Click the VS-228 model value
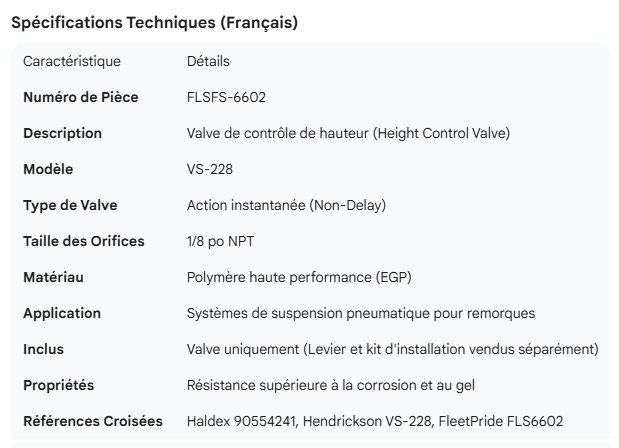The height and width of the screenshot is (448, 619). [208, 169]
